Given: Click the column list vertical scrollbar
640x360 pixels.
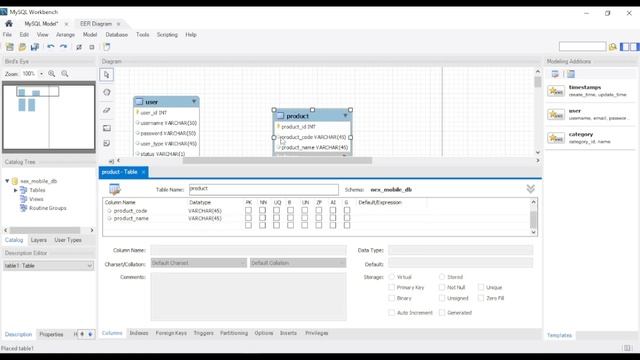Looking at the screenshot, I should pyautogui.click(x=533, y=219).
